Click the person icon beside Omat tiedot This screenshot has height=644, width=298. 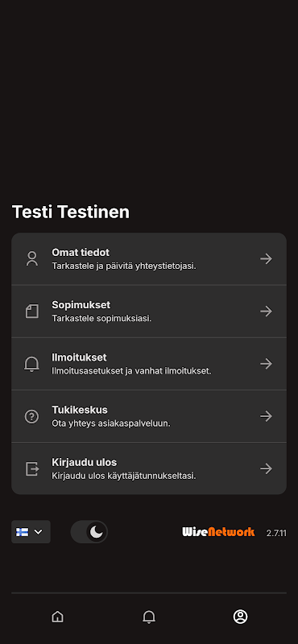tap(31, 258)
